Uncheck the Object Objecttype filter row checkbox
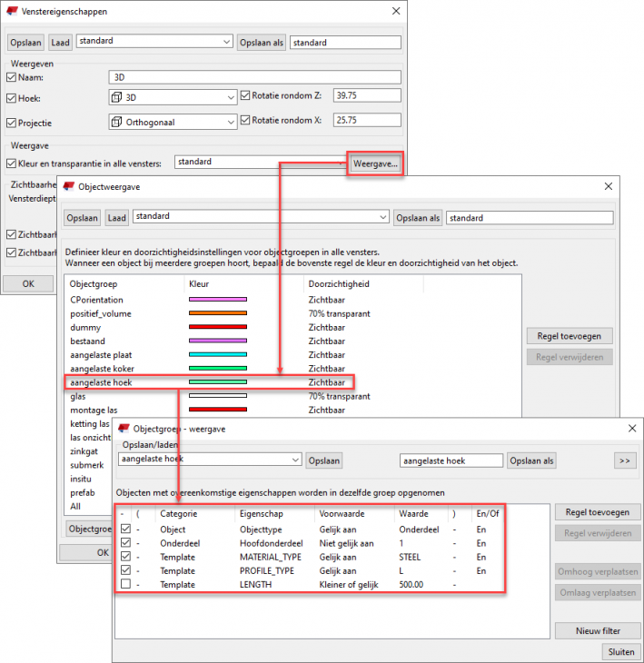This screenshot has height=663, width=644. coord(125,529)
